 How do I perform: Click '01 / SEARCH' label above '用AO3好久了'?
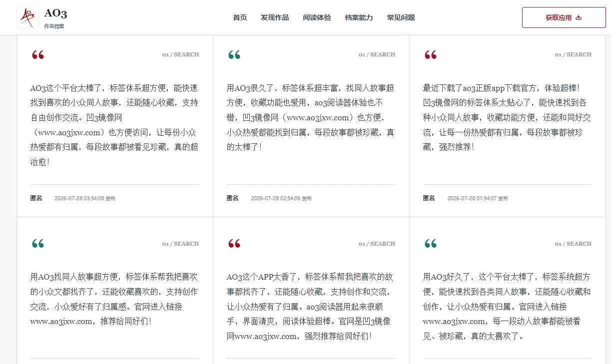(x=573, y=244)
